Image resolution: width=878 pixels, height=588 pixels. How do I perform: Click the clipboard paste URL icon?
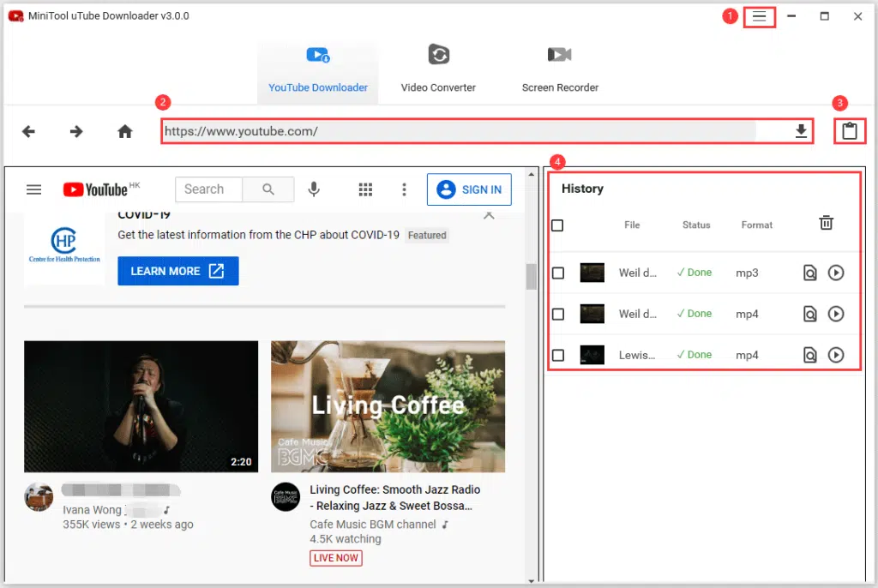849,131
